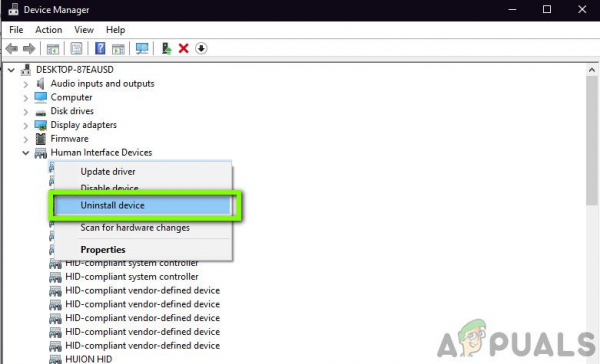Click the Update driver toolbar icon with green arrow
This screenshot has height=364, width=600.
[166, 49]
